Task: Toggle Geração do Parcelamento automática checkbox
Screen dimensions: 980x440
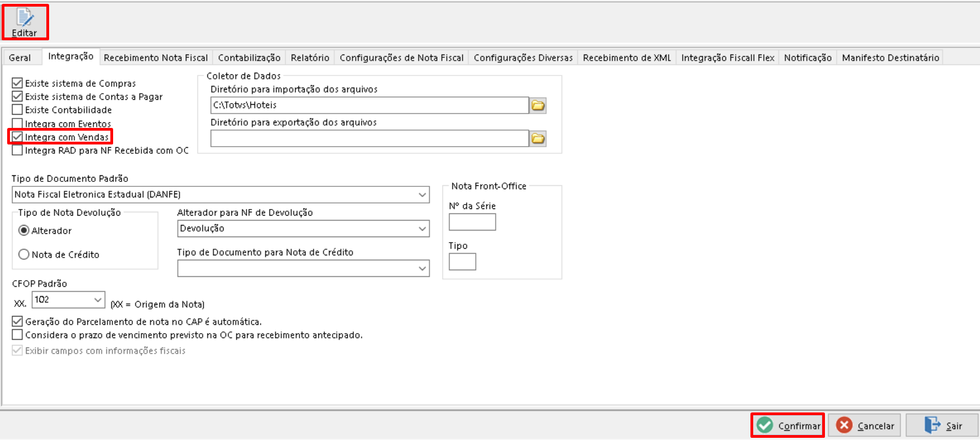Action: coord(18,321)
